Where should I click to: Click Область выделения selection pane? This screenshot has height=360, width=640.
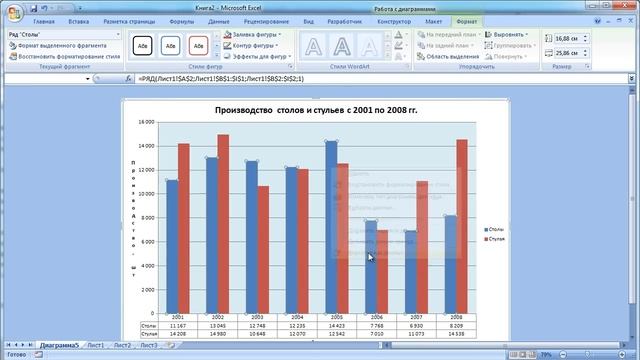(448, 57)
